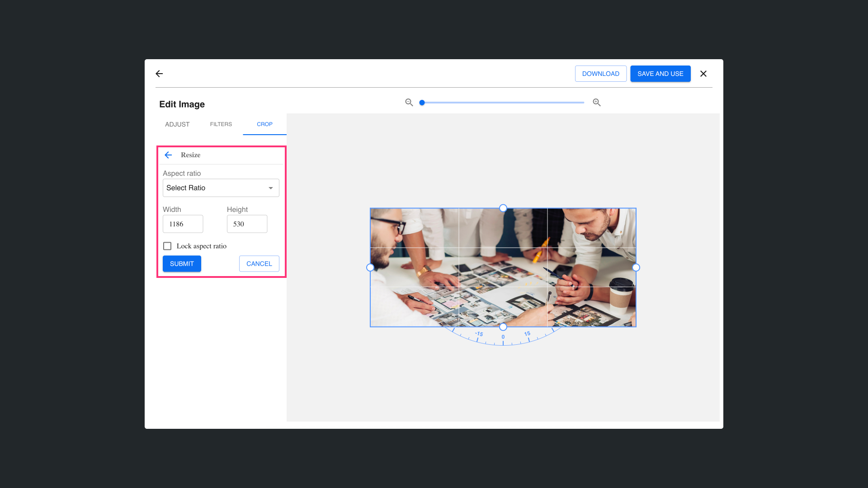The width and height of the screenshot is (868, 488).
Task: Click the zoom out magnifier icon
Action: point(409,103)
